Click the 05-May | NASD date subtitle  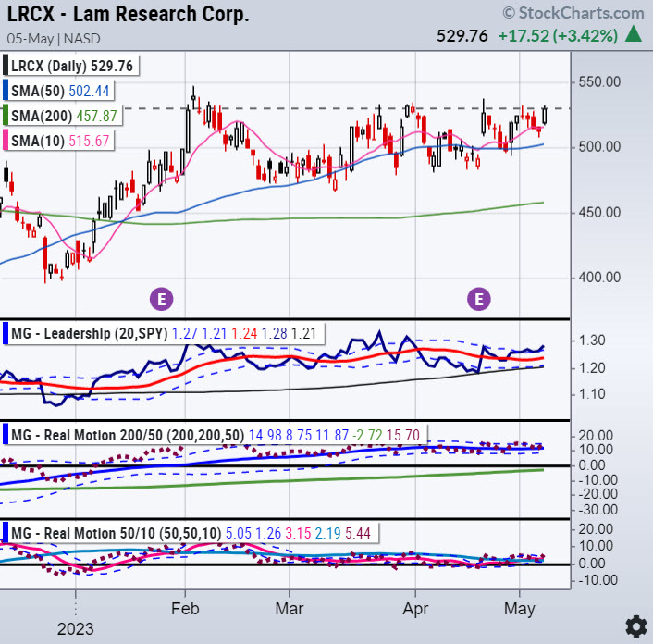tap(54, 40)
